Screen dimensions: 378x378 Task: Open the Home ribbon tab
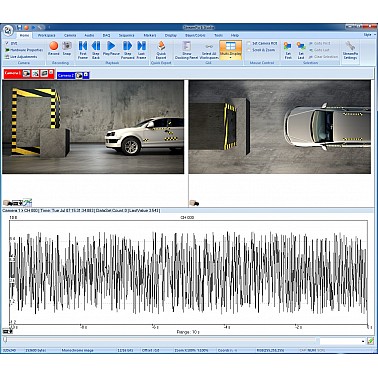tap(24, 35)
